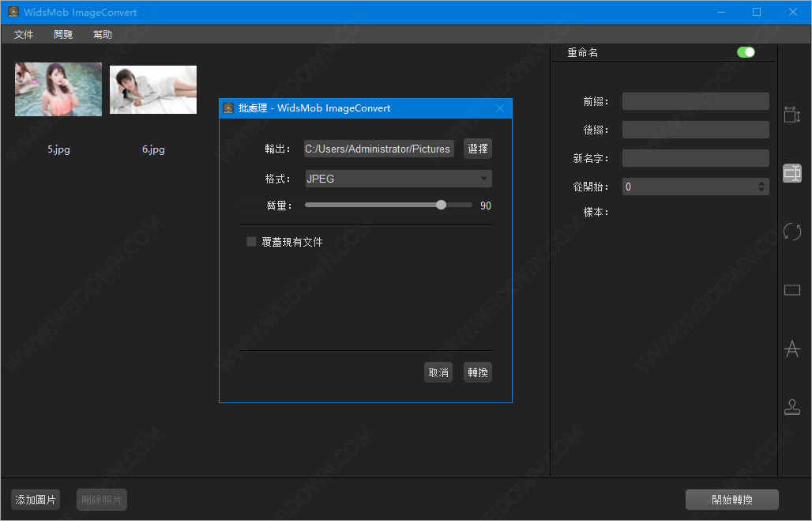The height and width of the screenshot is (521, 812).
Task: Click the quality value 90
Action: (x=485, y=206)
